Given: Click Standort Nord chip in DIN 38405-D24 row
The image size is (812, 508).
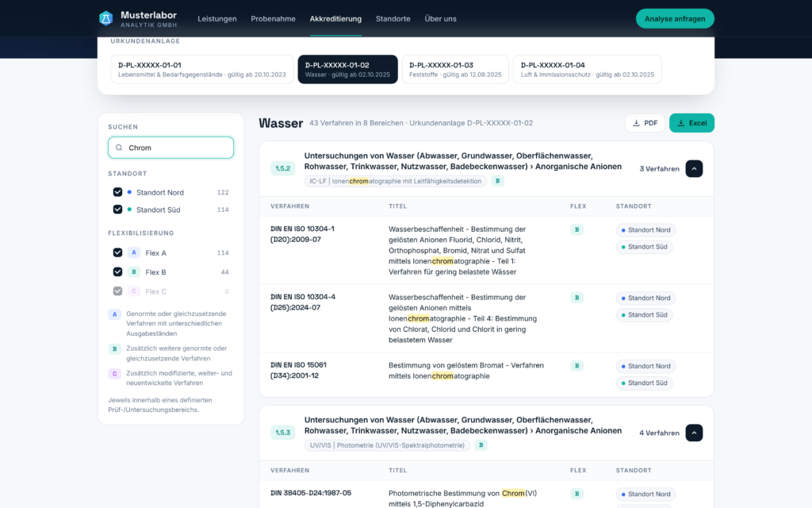Looking at the screenshot, I should pos(645,494).
